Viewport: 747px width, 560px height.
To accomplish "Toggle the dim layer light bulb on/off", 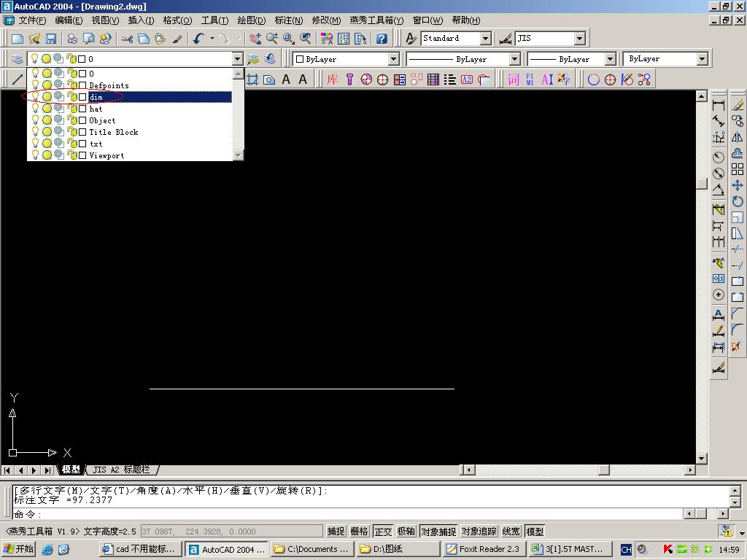I will [x=35, y=97].
